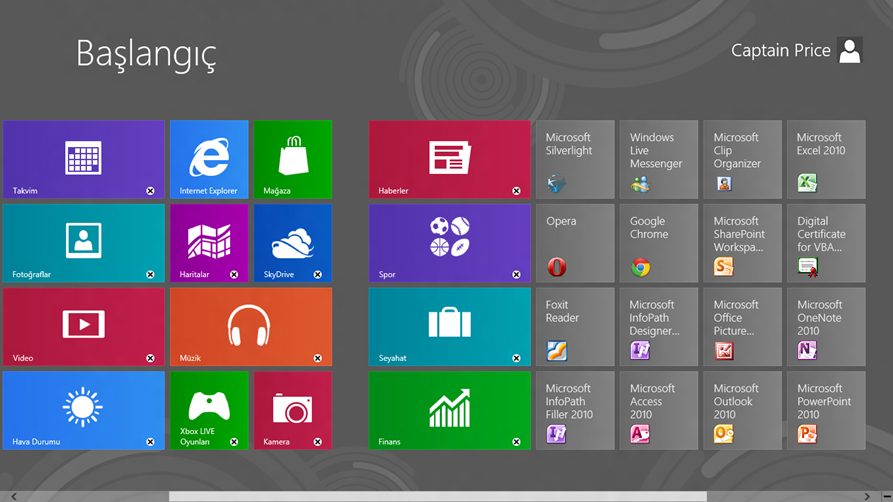893x502 pixels.
Task: Open the Mağaza store tile
Action: (x=293, y=160)
